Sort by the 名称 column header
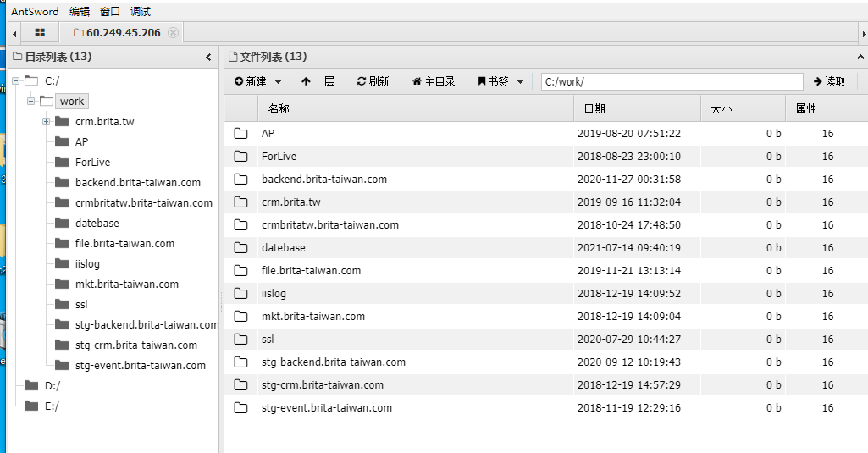The width and height of the screenshot is (868, 453). 416,108
